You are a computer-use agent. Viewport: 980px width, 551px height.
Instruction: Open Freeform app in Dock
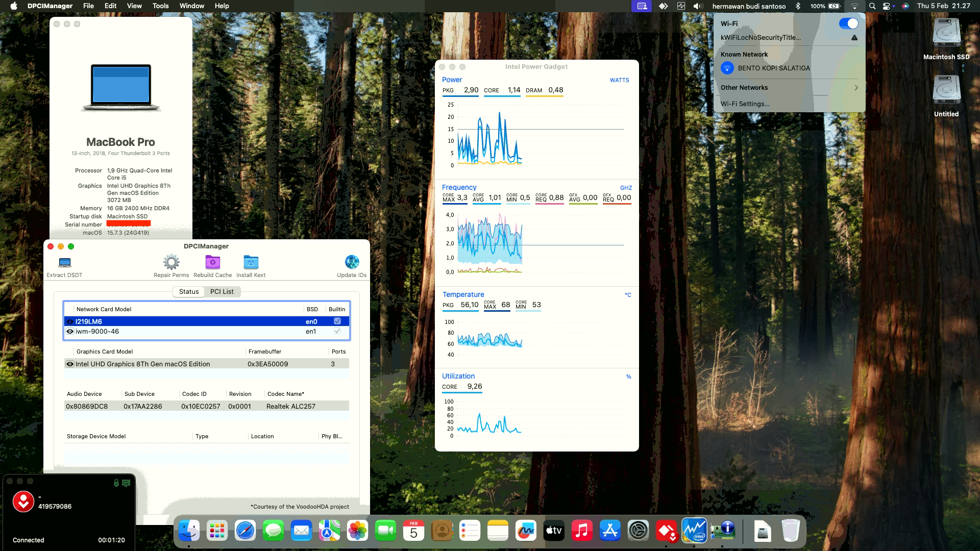tap(526, 531)
